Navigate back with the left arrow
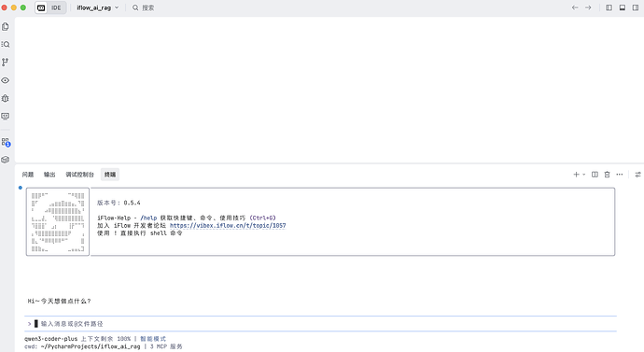The image size is (644, 352). click(x=575, y=7)
